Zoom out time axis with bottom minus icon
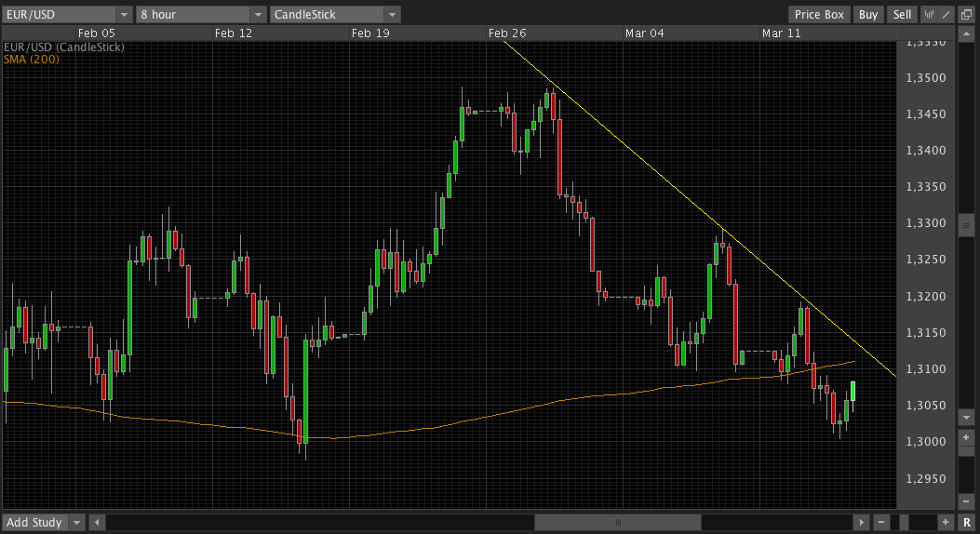Screen dimensions: 980x534 [x=881, y=522]
